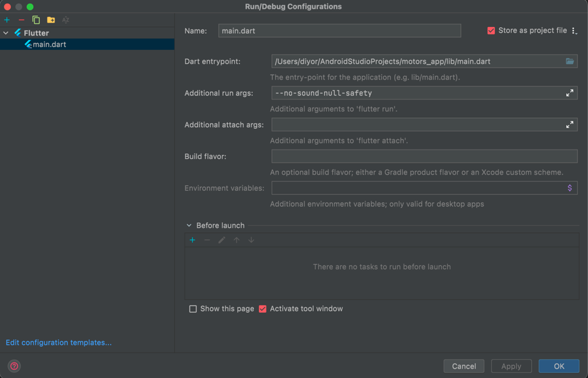Select main.dart configuration in tree
Image resolution: width=588 pixels, height=378 pixels.
(49, 44)
